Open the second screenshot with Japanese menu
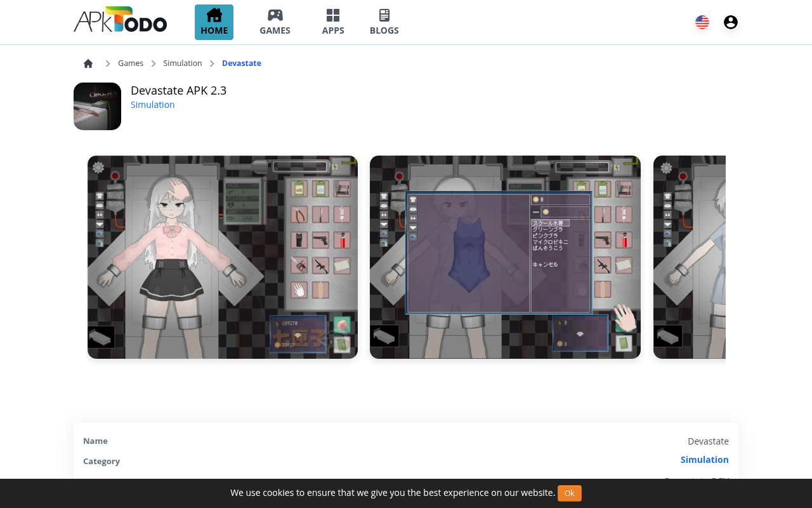Screen dimensions: 812x508 pyautogui.click(x=505, y=257)
